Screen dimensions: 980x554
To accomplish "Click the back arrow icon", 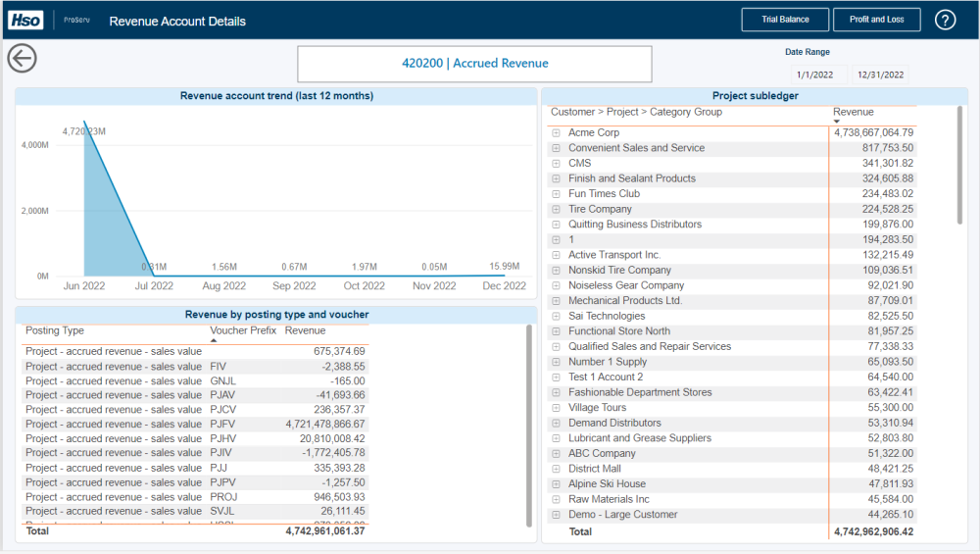I will tap(22, 58).
